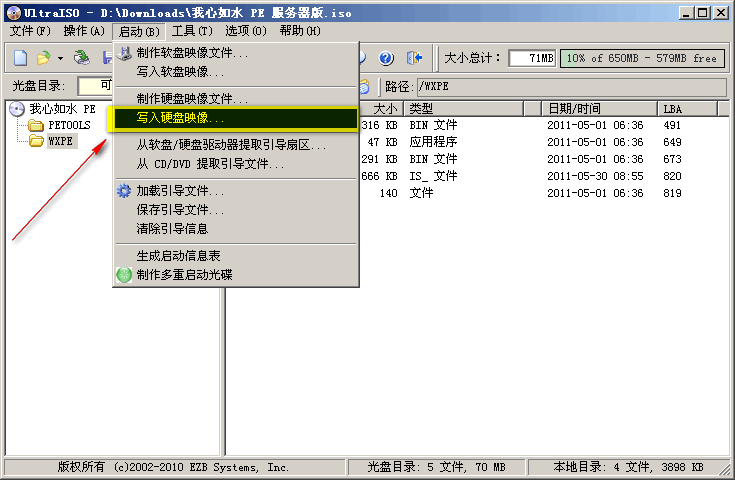The height and width of the screenshot is (480, 735).
Task: Choose 写入软盘映像... menu entry
Action: coord(236,72)
